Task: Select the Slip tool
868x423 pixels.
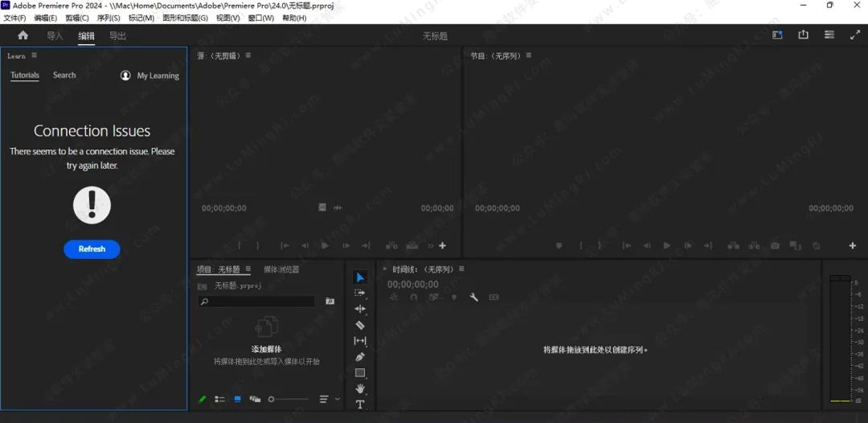Action: (360, 341)
